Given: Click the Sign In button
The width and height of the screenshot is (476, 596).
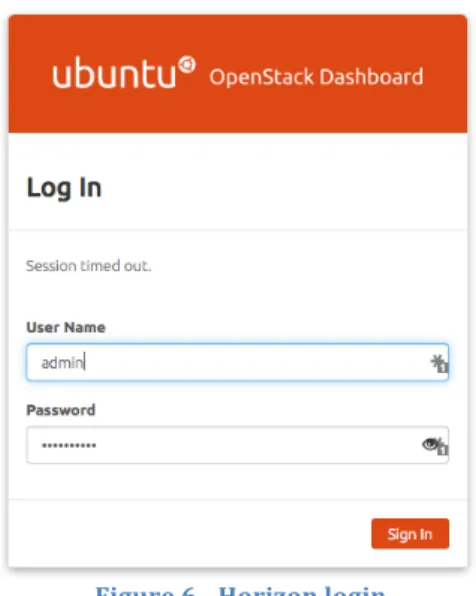Looking at the screenshot, I should 410,534.
